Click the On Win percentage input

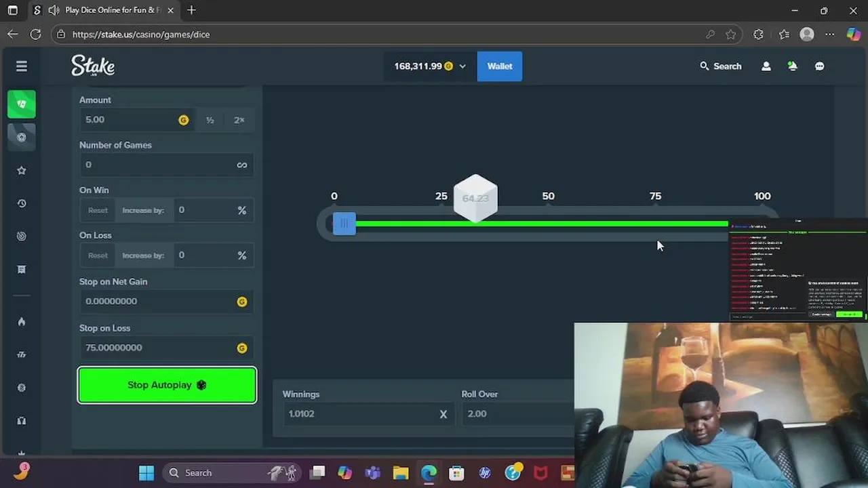(214, 210)
